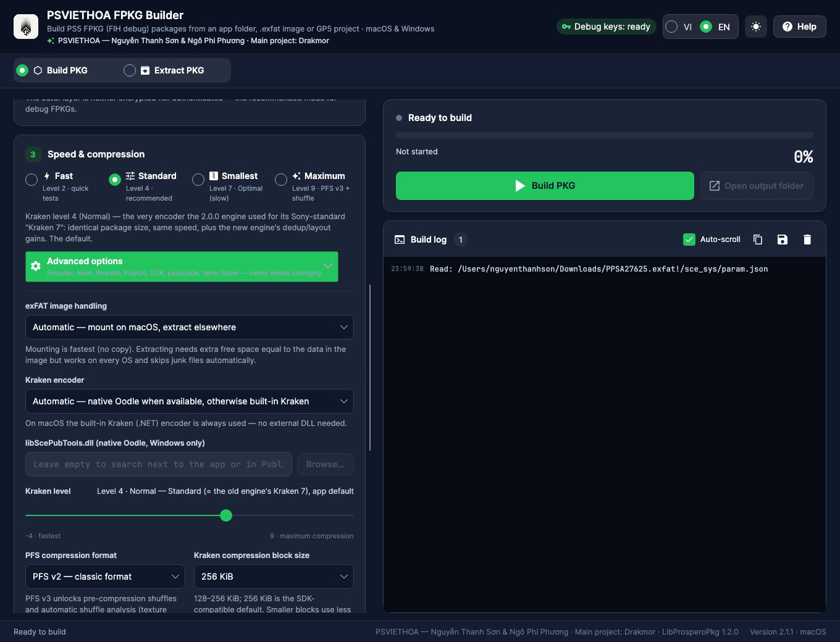
Task: Click the Standard preset sliders icon
Action: (130, 176)
